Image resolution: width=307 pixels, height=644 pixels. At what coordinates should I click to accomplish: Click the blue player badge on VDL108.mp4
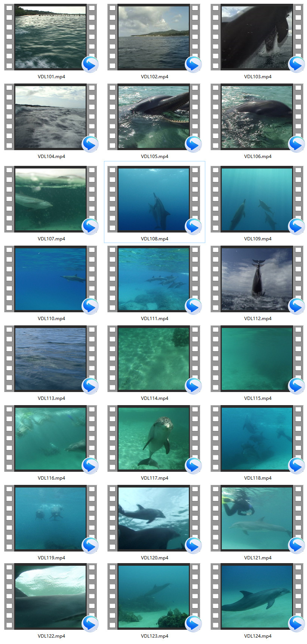pos(193,227)
